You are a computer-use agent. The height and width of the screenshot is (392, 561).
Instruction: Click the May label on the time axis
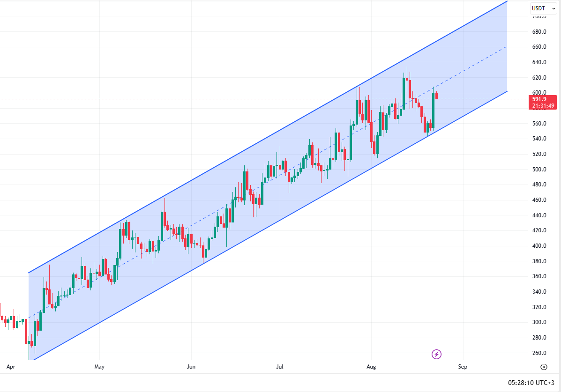[x=99, y=367]
